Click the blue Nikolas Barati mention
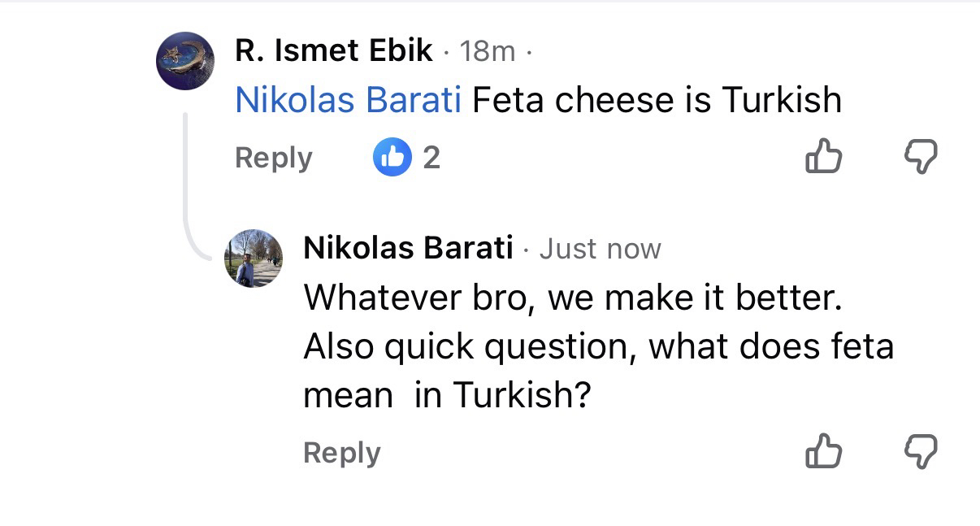Image resolution: width=980 pixels, height=526 pixels. tap(348, 100)
